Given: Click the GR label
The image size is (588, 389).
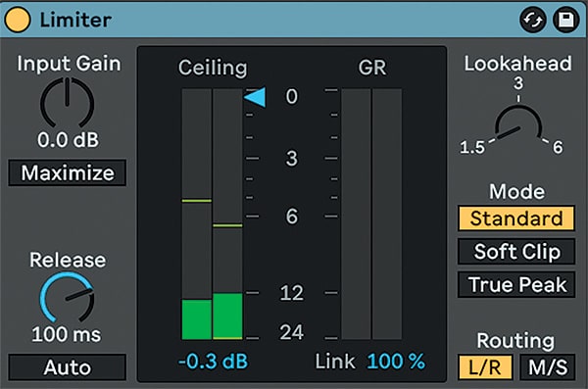Looking at the screenshot, I should point(372,68).
